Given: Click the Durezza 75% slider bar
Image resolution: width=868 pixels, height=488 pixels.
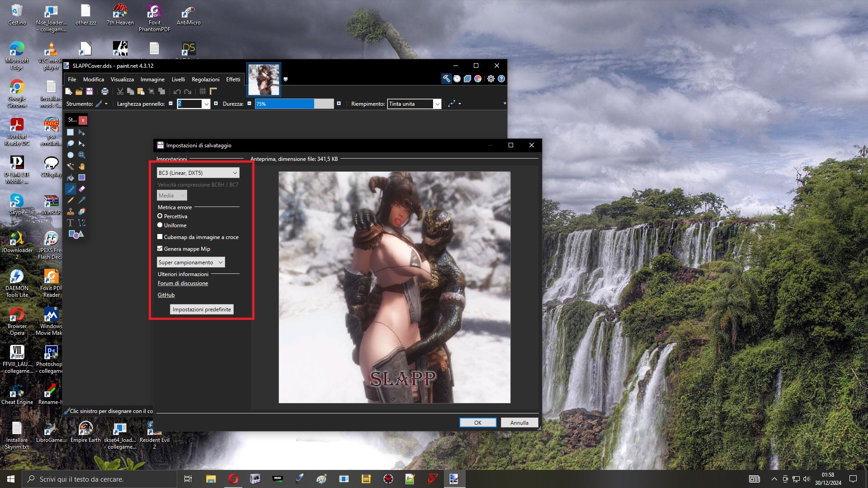Looking at the screenshot, I should click(294, 104).
